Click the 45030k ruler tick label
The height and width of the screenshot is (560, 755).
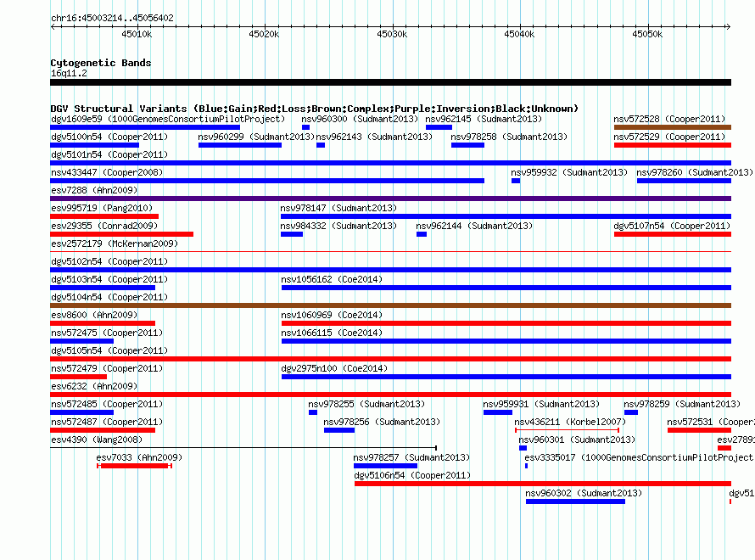(392, 34)
